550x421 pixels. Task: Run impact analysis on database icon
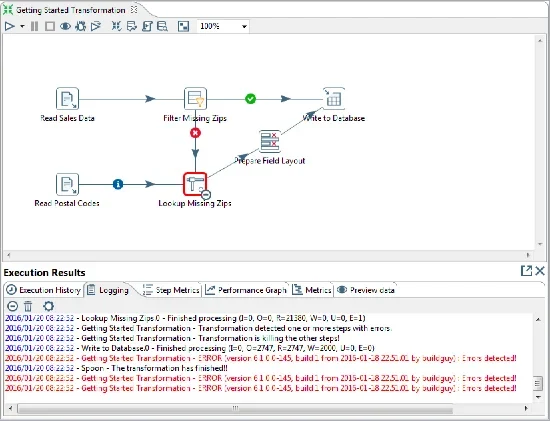[x=132, y=26]
